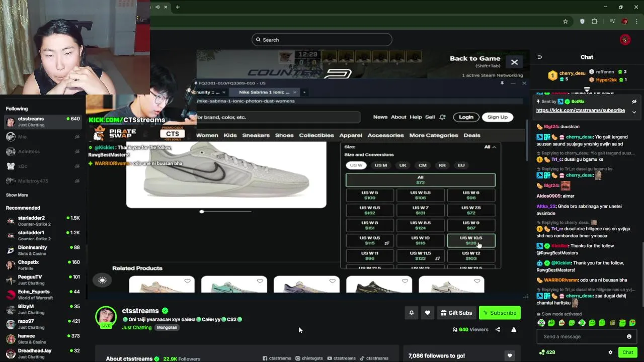Viewport: 644px width, 362px height.
Task: Open the starladder2 recommended channel
Action: 43,221
